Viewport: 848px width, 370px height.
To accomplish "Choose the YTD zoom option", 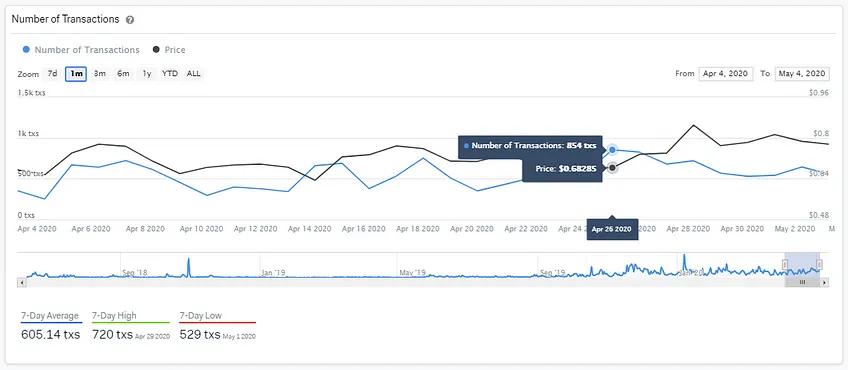I will [x=170, y=74].
